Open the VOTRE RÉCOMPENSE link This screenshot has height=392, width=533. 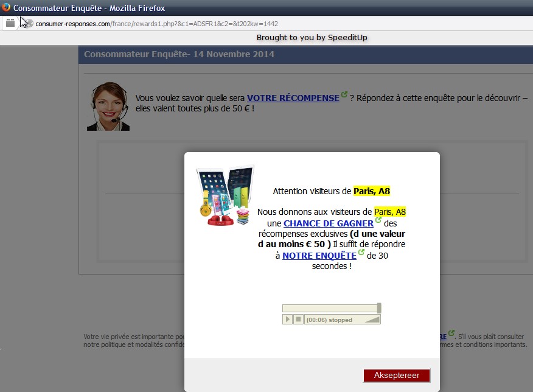coord(293,98)
